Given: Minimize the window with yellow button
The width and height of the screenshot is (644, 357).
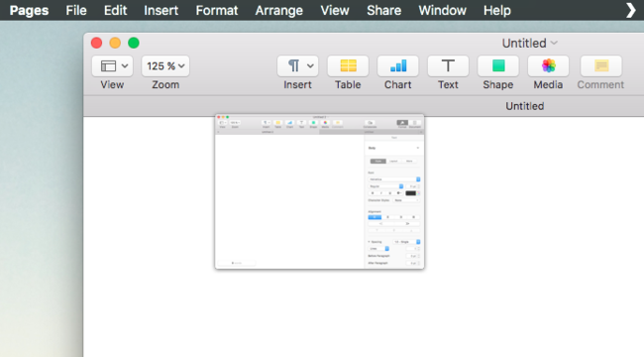Looking at the screenshot, I should pyautogui.click(x=115, y=43).
